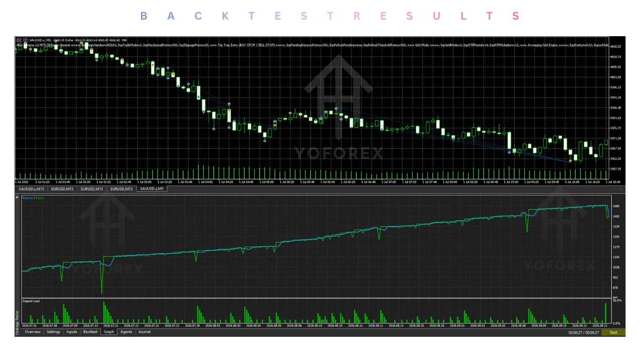
Task: Click the Equity legend label
Action: click(39, 198)
